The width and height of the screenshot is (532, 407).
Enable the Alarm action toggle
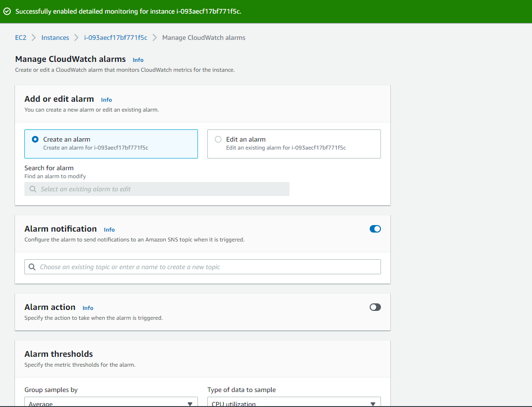click(375, 307)
